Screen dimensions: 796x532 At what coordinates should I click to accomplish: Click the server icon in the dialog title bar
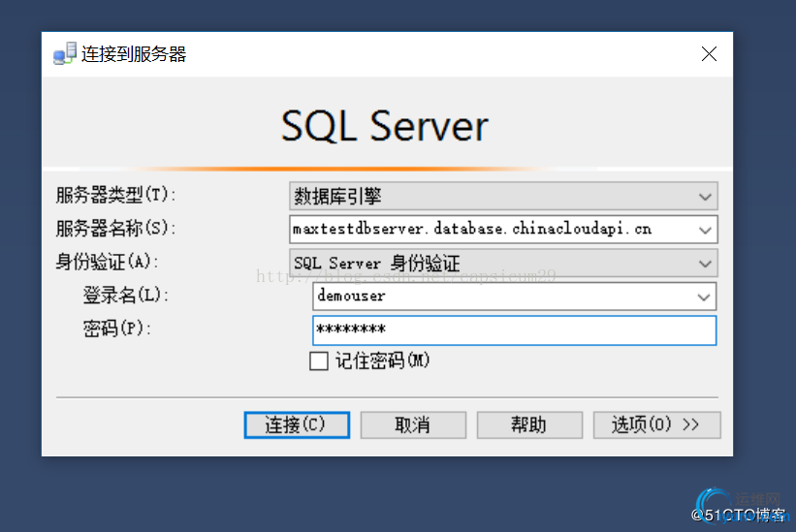coord(64,54)
